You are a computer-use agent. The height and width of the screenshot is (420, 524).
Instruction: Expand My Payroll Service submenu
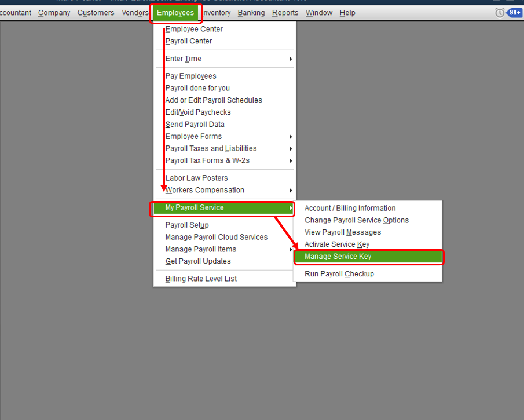223,207
